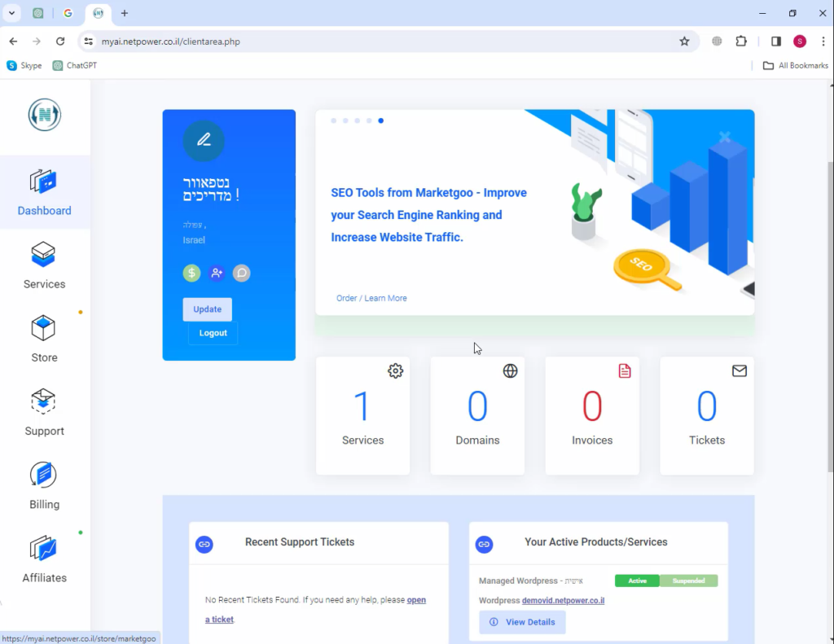
Task: Select the pencil edit icon on the profile card
Action: 203,141
